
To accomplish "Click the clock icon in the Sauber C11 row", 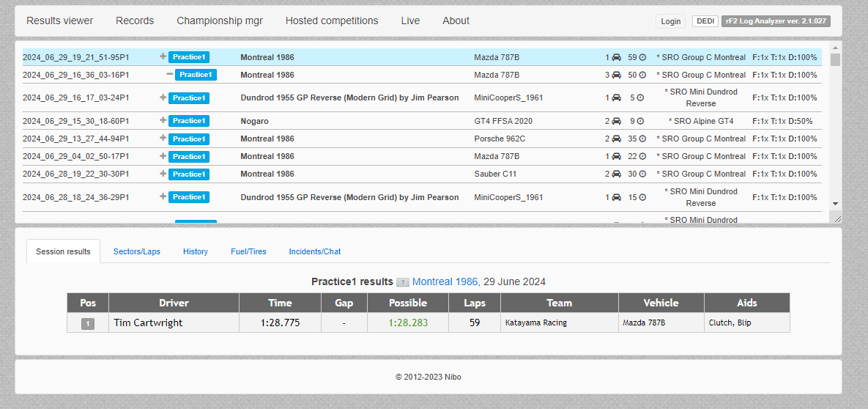I will [642, 174].
